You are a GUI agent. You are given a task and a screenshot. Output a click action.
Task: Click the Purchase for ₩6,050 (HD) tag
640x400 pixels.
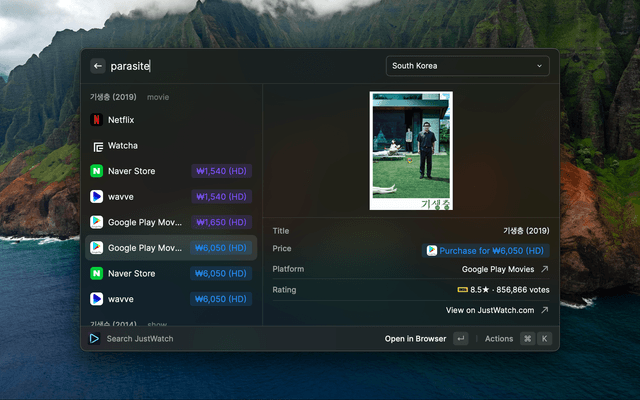click(x=486, y=250)
